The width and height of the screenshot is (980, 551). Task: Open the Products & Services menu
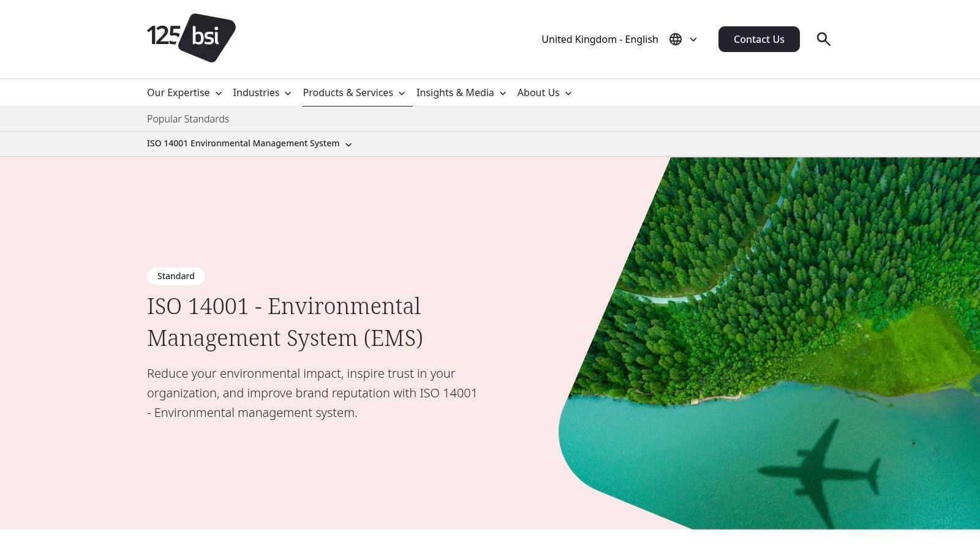click(x=348, y=92)
